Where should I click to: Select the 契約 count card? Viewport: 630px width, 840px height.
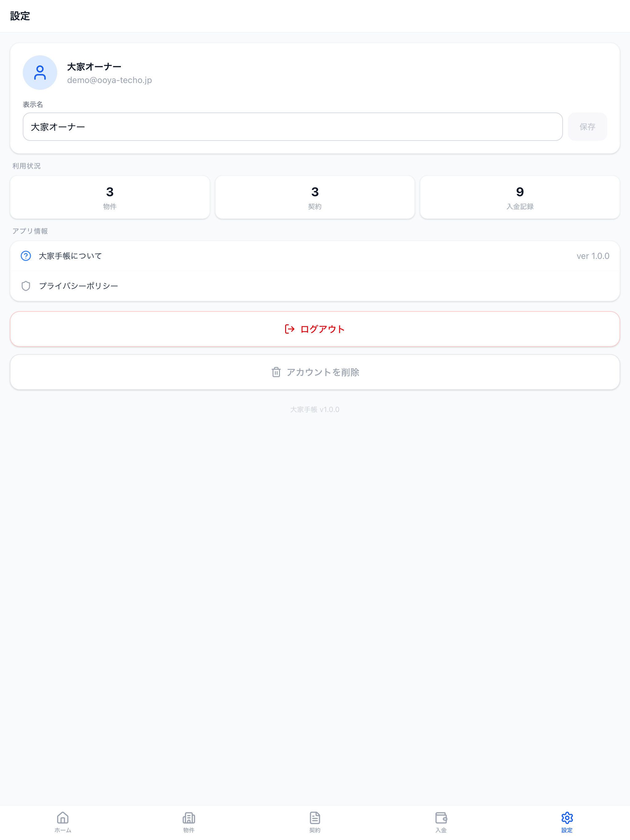315,197
